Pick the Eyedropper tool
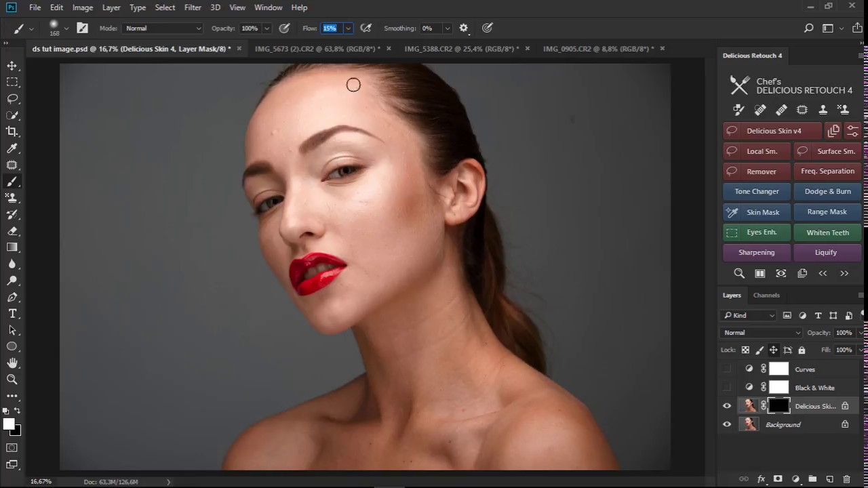The height and width of the screenshot is (488, 868). coord(12,148)
